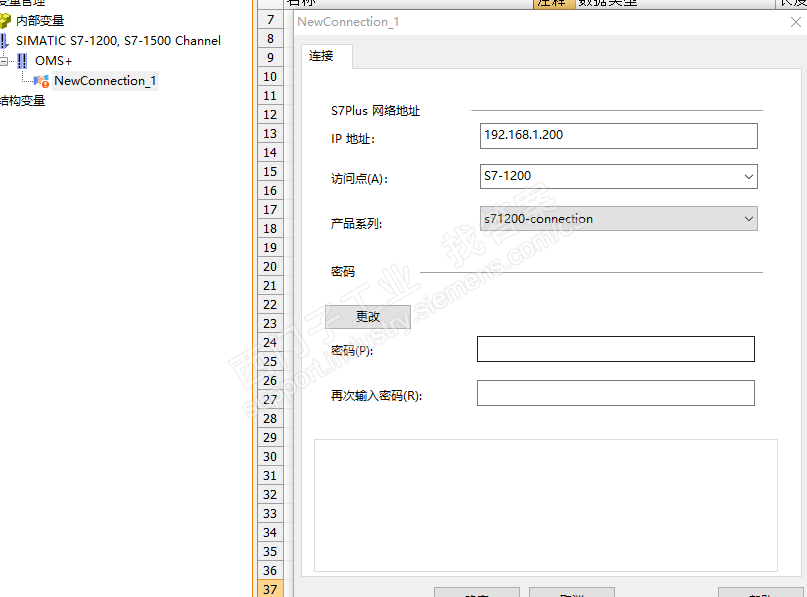Click the empty text area below passwords
The width and height of the screenshot is (807, 597).
tap(546, 505)
